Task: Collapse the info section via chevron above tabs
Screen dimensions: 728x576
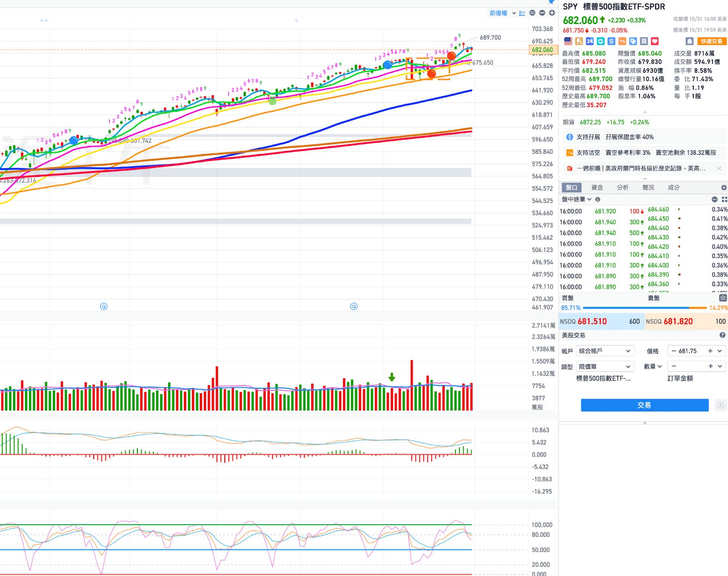Action: pyautogui.click(x=645, y=179)
